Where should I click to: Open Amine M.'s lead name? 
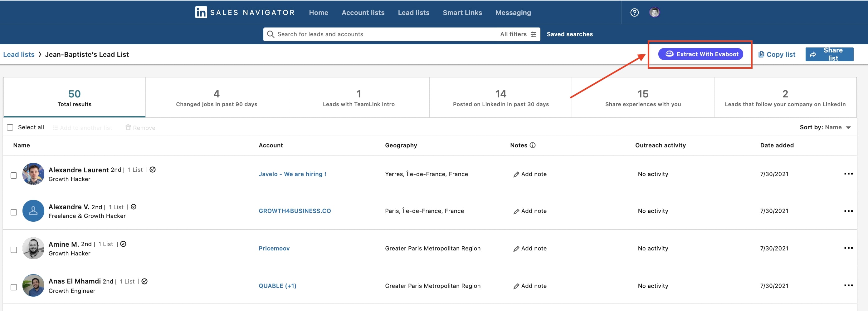[64, 244]
